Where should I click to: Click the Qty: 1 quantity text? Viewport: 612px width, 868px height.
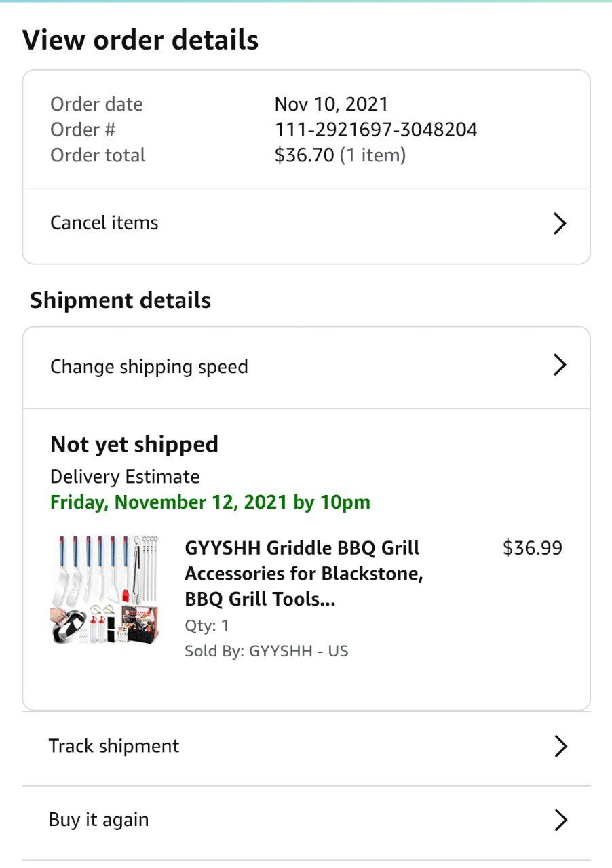tap(207, 625)
